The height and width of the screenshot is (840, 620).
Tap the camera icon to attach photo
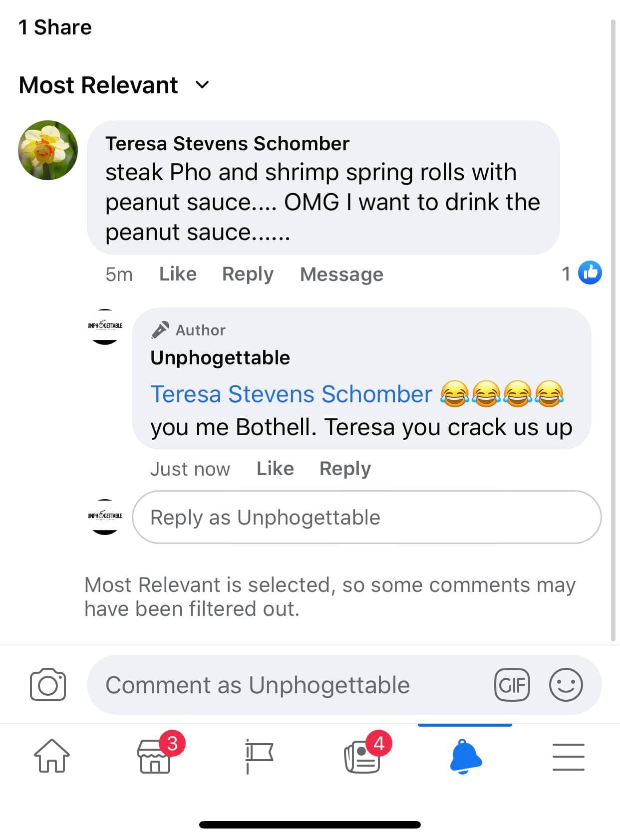[48, 684]
